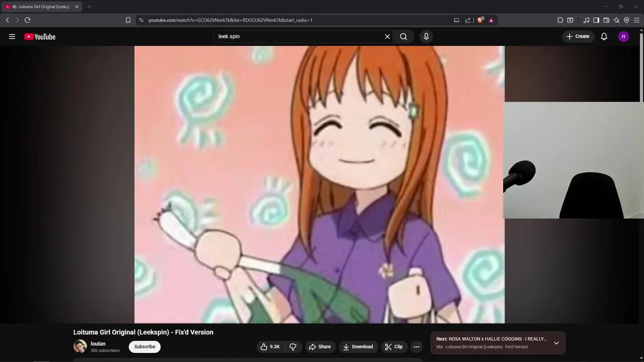The image size is (644, 362).
Task: Create a clip with Clip button
Action: click(393, 346)
